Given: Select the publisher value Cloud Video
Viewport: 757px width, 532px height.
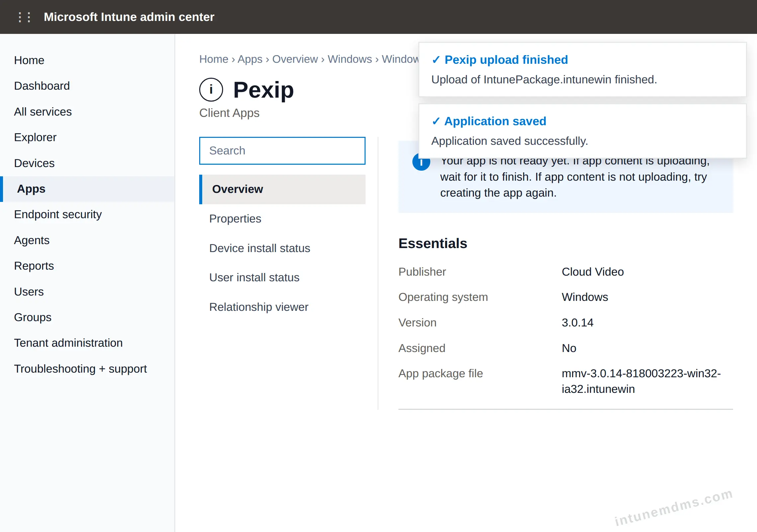Looking at the screenshot, I should tap(593, 272).
